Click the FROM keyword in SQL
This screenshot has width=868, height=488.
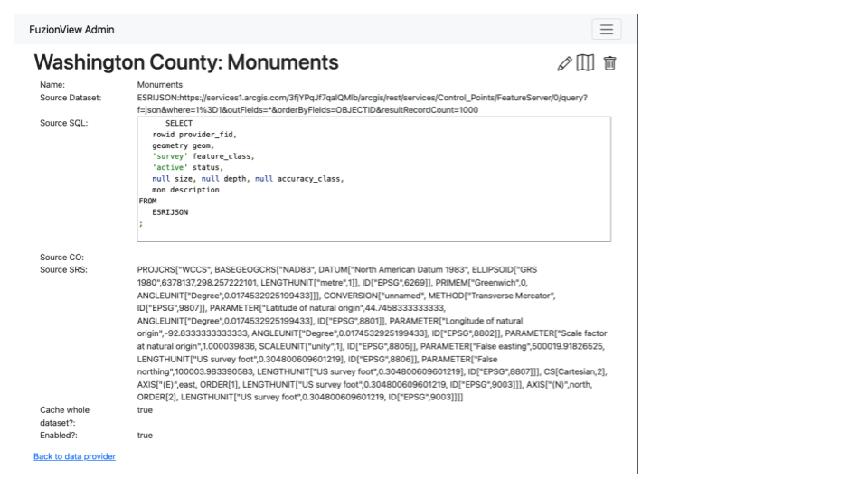coord(147,201)
